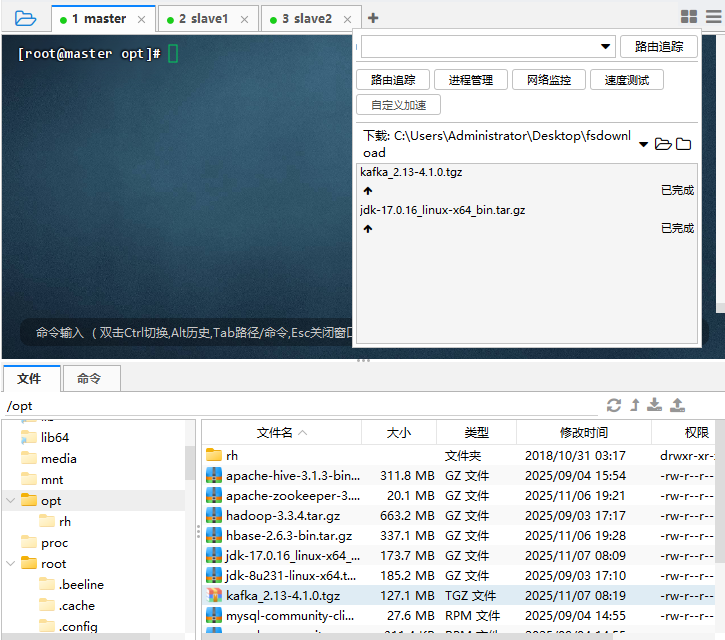Click the 自定义加速 button

tap(399, 105)
